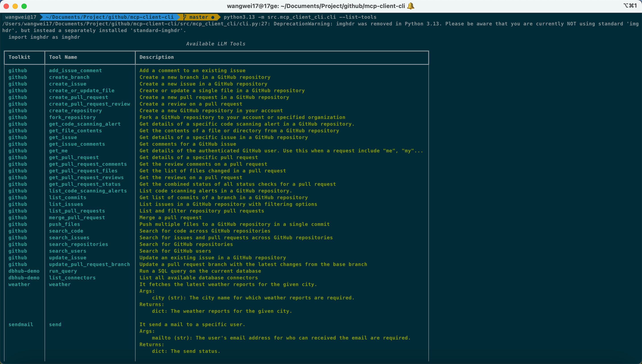Screen dimensions: 642x364
Task: Click the get_code_scanning_alert tool name
Action: point(85,124)
